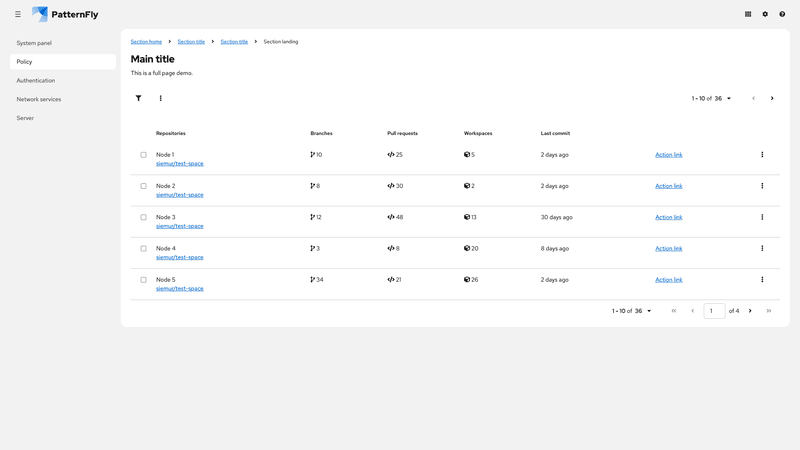The image size is (800, 450).
Task: Select the checkbox for Node 5
Action: click(x=143, y=280)
